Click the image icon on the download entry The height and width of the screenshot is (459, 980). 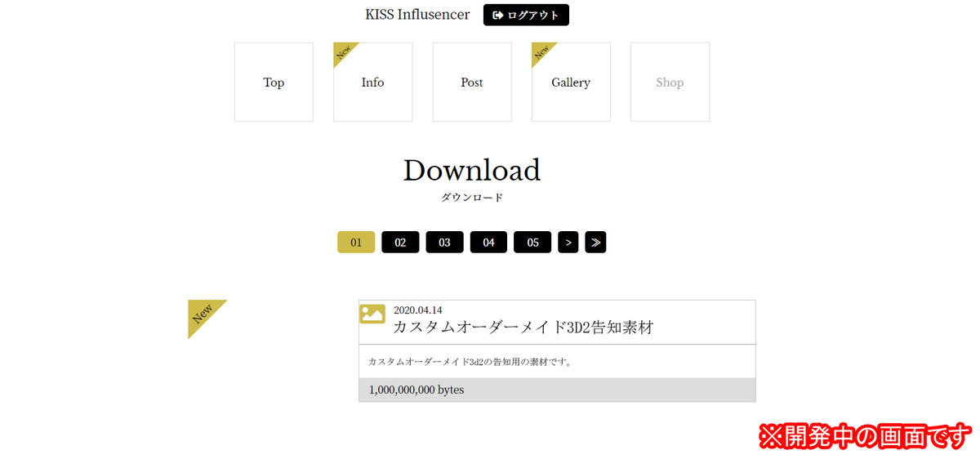(x=372, y=314)
